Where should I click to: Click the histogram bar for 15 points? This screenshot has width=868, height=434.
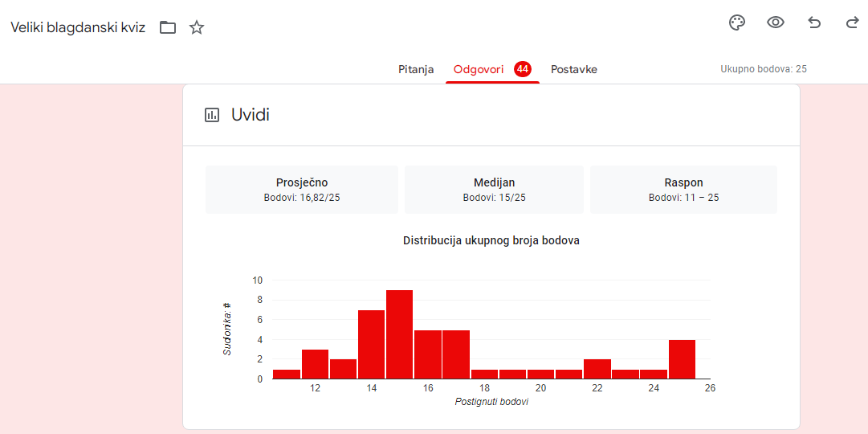click(x=399, y=334)
